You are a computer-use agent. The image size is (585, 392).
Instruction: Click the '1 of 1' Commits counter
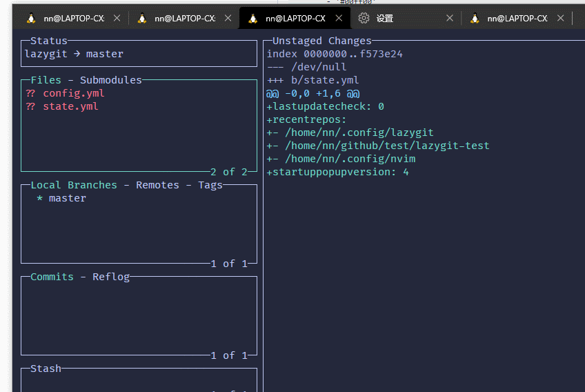click(x=229, y=355)
